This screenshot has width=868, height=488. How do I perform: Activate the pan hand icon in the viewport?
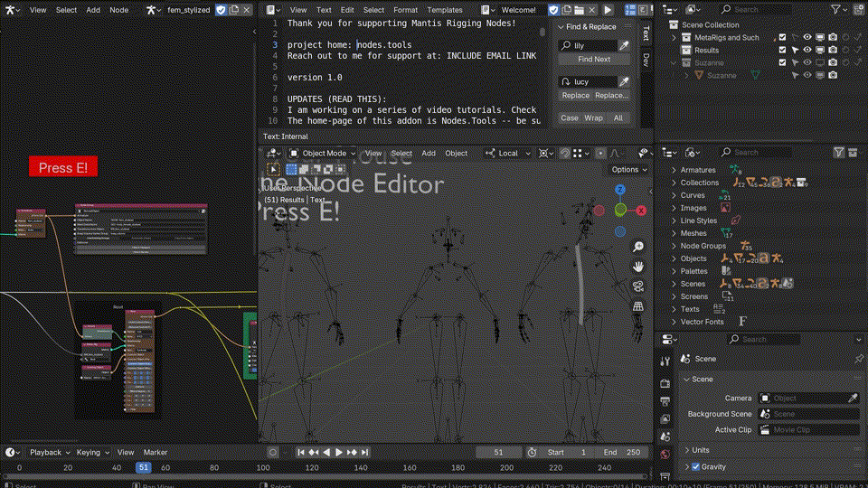point(638,267)
